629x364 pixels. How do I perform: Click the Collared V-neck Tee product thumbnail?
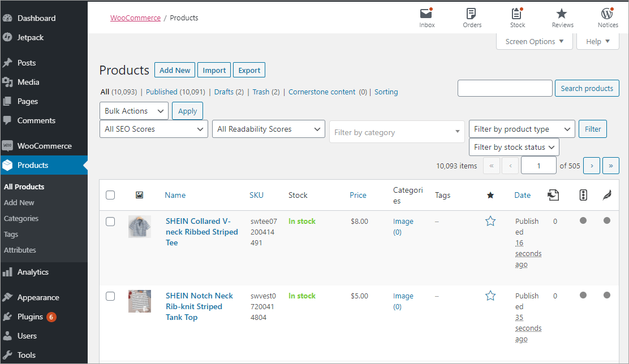pos(140,227)
